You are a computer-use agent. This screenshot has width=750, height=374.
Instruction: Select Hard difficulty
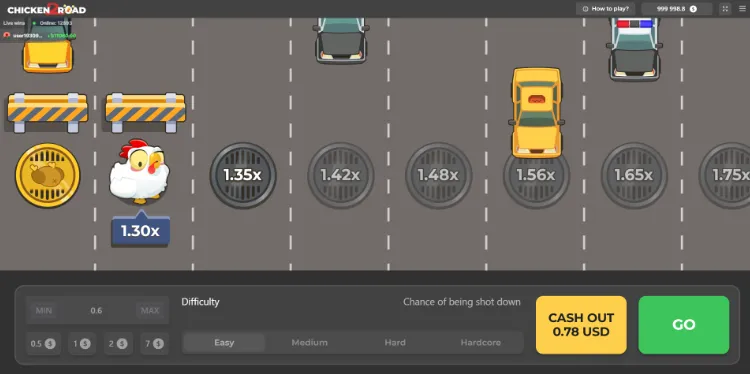click(x=395, y=342)
